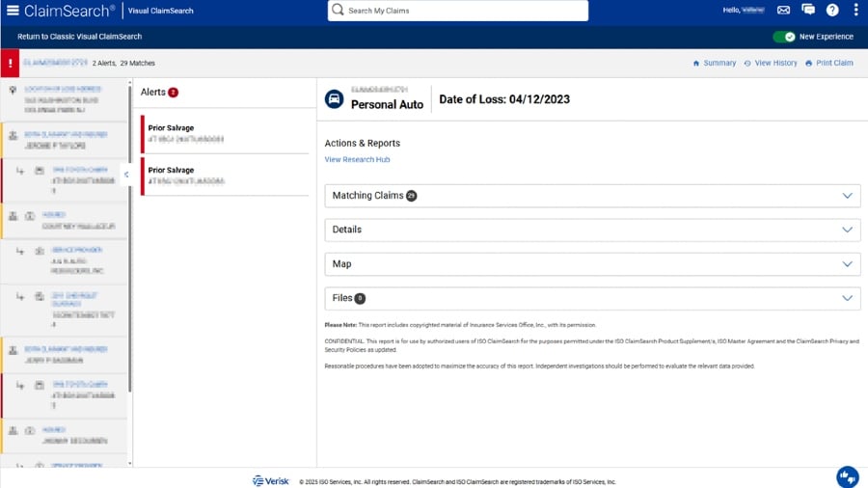The image size is (868, 488).
Task: Select the Service Provider sidebar entry
Action: [65, 260]
